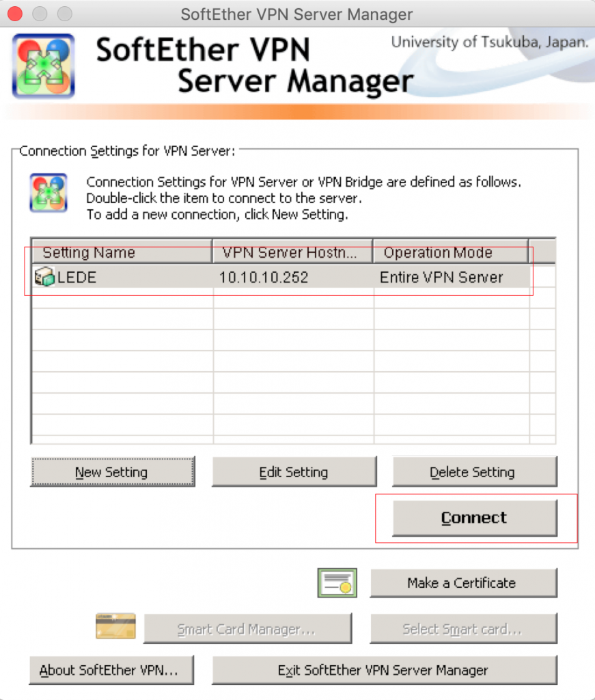Click Delete Setting button
595x700 pixels.
pos(475,472)
